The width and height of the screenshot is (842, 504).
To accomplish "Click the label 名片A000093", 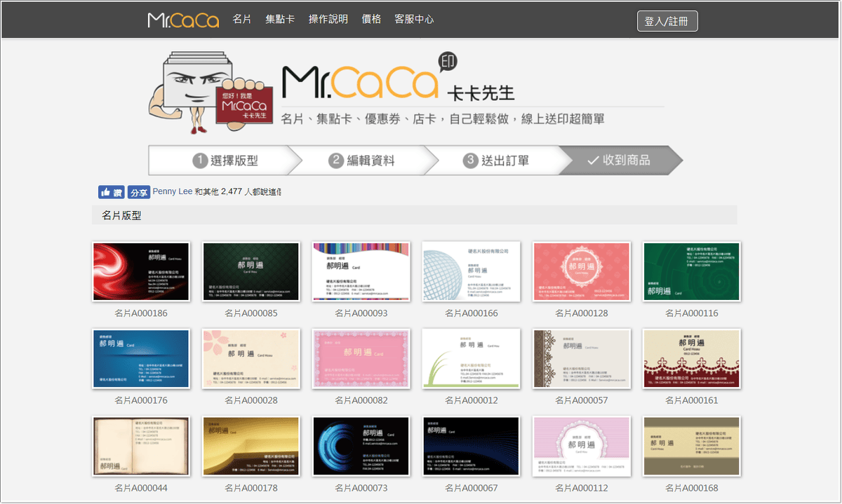I will coord(361,313).
